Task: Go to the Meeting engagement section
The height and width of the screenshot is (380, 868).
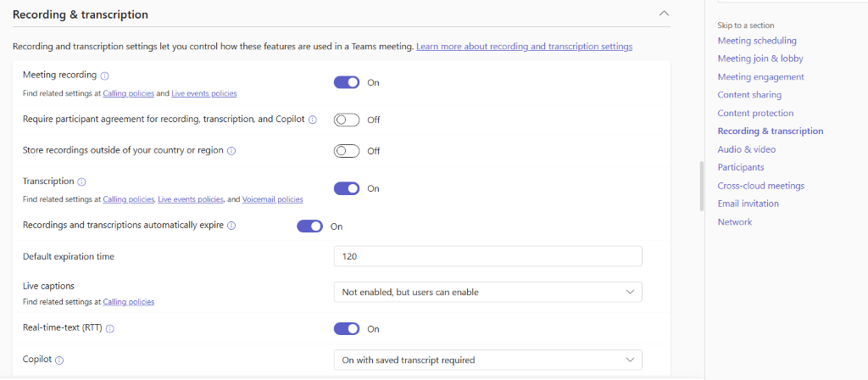Action: coord(760,77)
